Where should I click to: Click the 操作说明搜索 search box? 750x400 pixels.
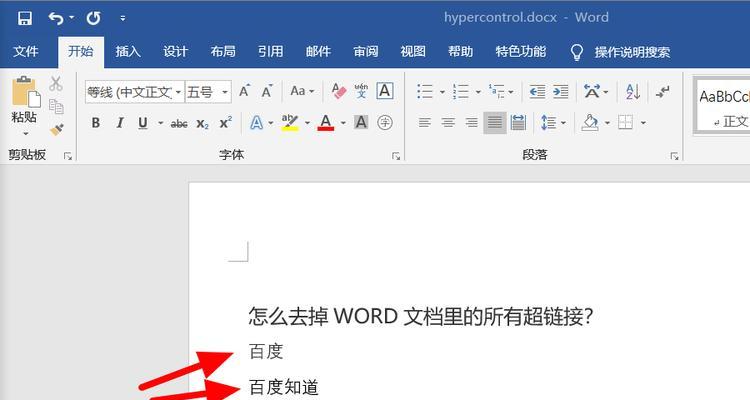631,52
